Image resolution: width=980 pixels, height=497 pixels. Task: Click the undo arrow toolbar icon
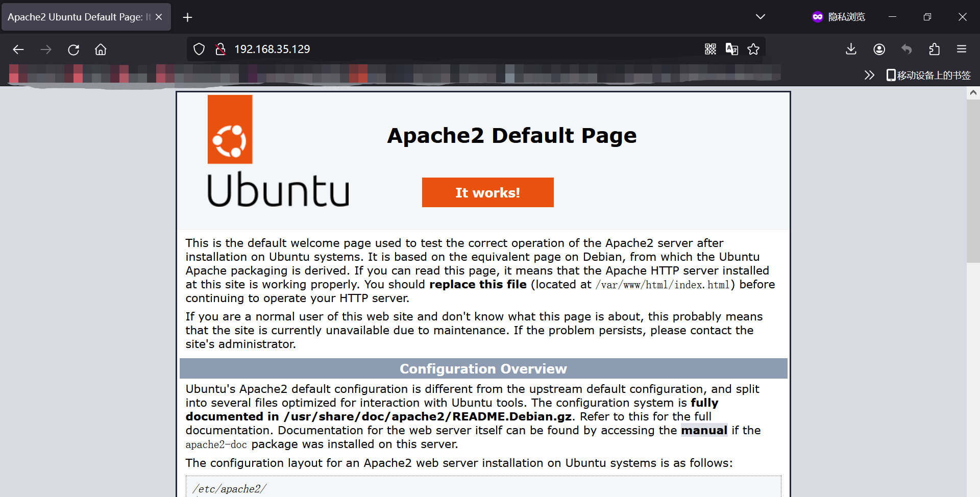(x=906, y=49)
